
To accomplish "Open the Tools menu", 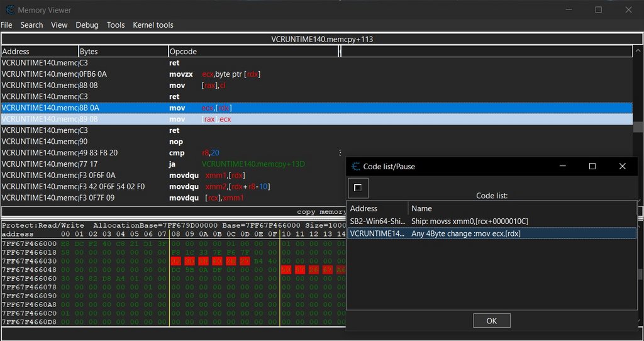I will (x=116, y=25).
